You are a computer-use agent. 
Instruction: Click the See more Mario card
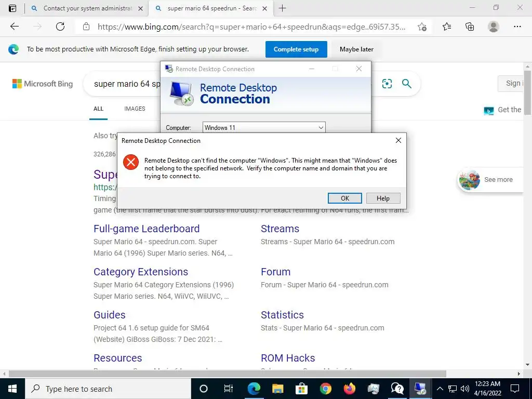(490, 179)
